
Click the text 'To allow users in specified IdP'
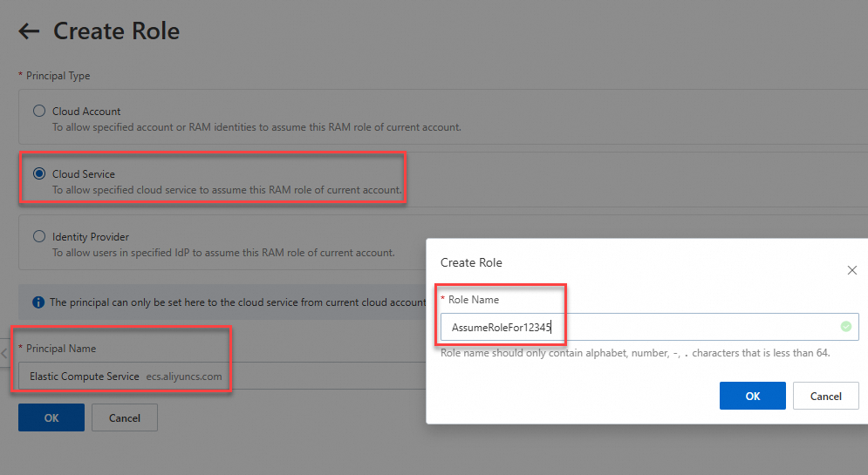pos(120,253)
